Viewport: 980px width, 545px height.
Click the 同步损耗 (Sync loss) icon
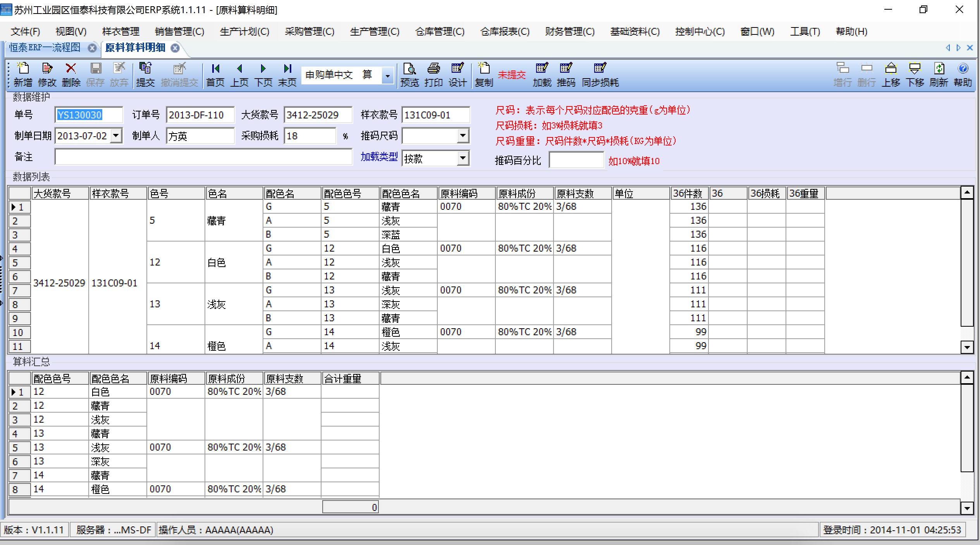click(x=600, y=74)
